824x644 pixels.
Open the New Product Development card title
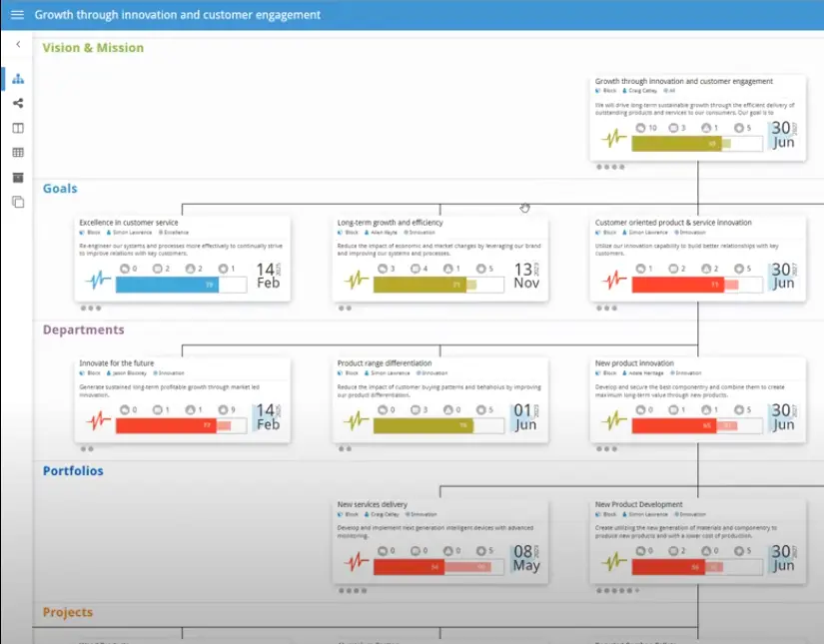[638, 504]
